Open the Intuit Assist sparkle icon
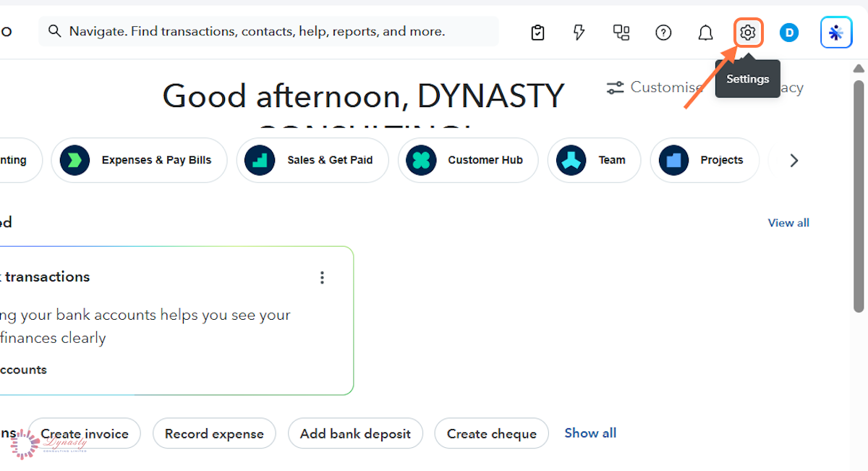868x471 pixels. click(836, 33)
